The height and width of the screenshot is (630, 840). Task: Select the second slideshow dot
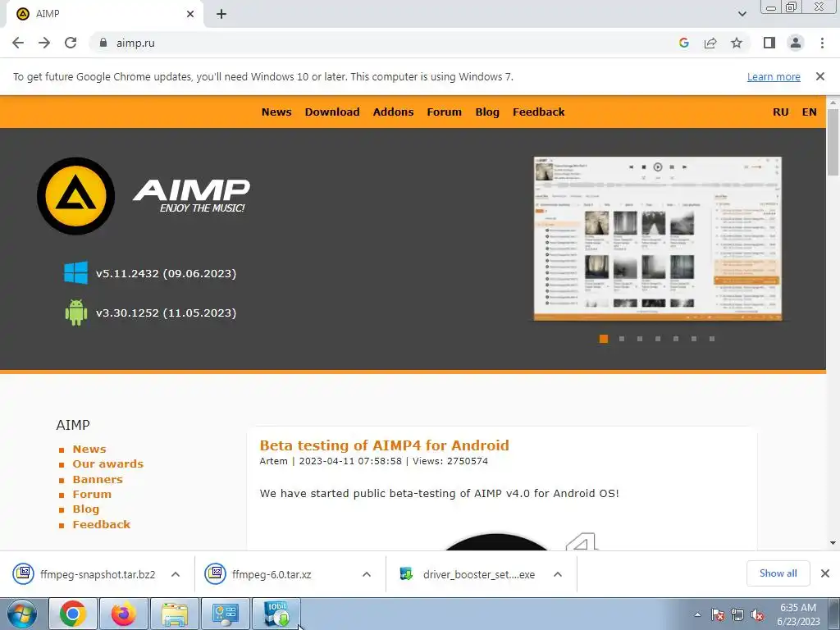coord(622,339)
